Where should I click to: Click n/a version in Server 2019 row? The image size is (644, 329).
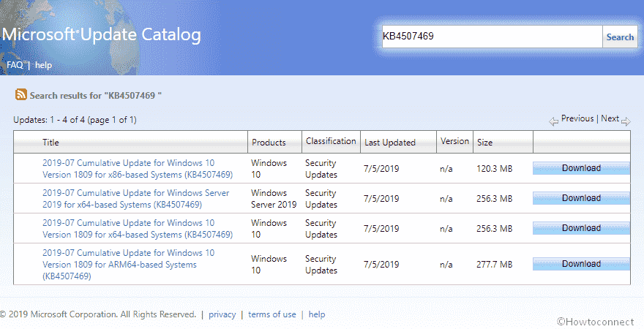coord(446,199)
